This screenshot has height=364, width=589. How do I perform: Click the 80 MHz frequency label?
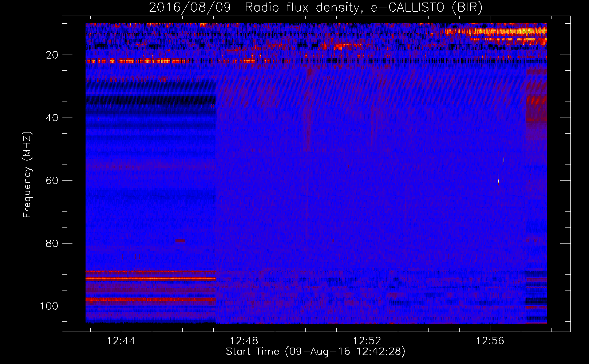pyautogui.click(x=52, y=243)
